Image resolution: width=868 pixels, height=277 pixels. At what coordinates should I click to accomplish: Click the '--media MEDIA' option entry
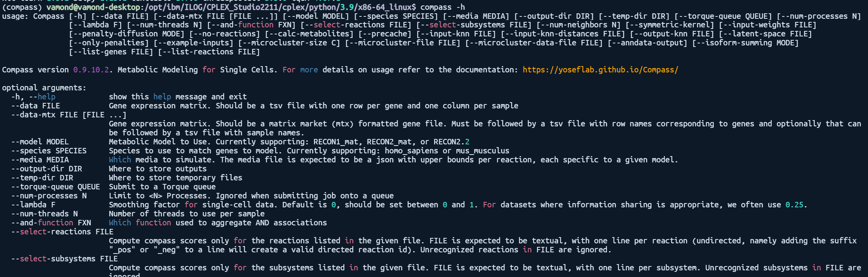pos(40,160)
